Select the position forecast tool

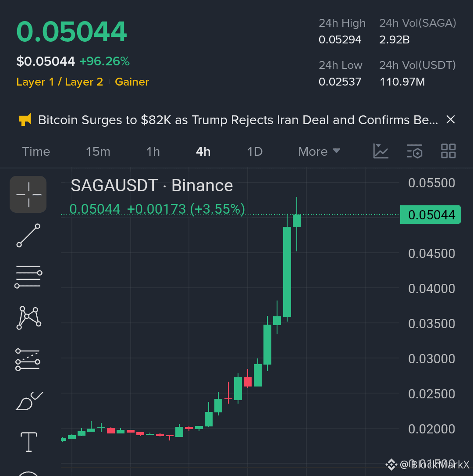[x=28, y=360]
